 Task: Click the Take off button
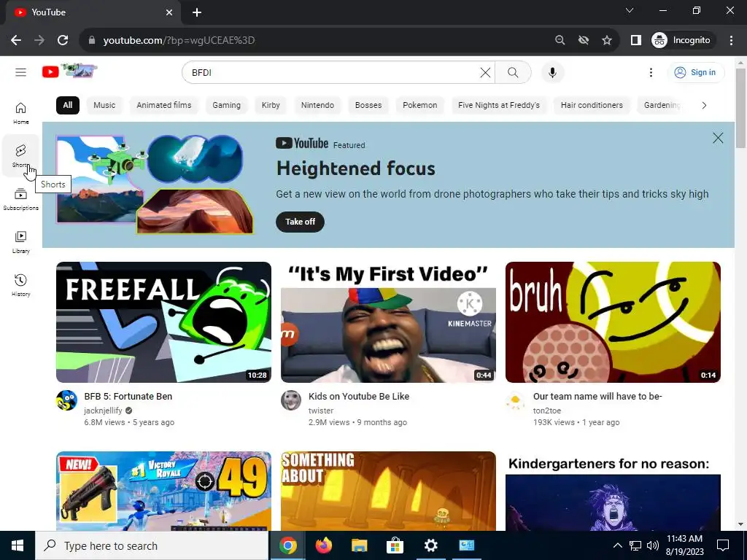(300, 222)
